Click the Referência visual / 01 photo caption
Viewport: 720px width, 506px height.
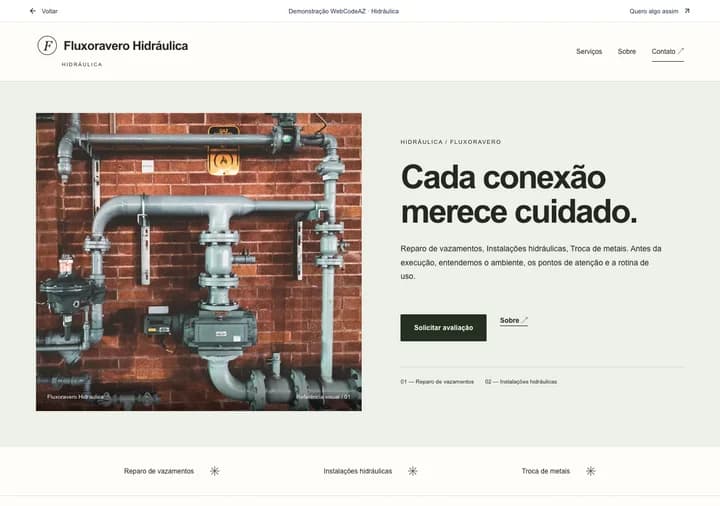pos(323,397)
